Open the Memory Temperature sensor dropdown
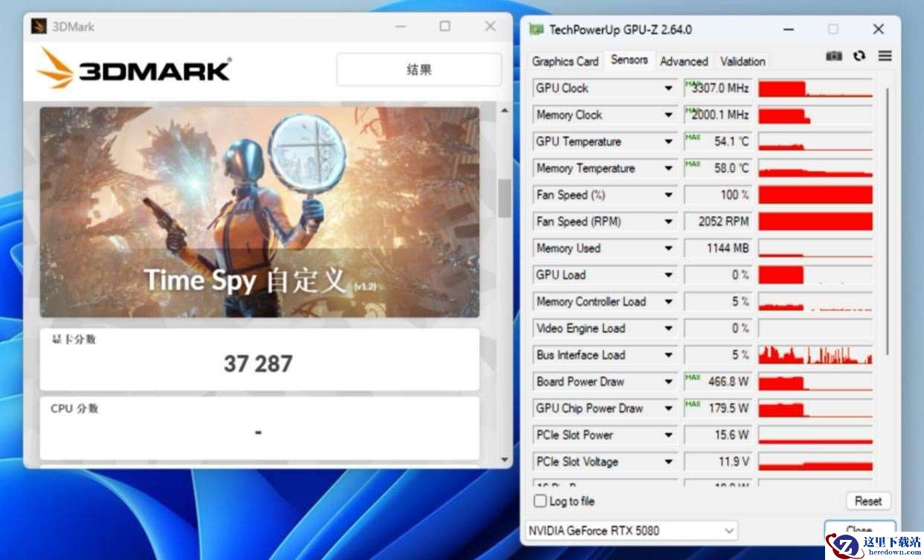 668,168
